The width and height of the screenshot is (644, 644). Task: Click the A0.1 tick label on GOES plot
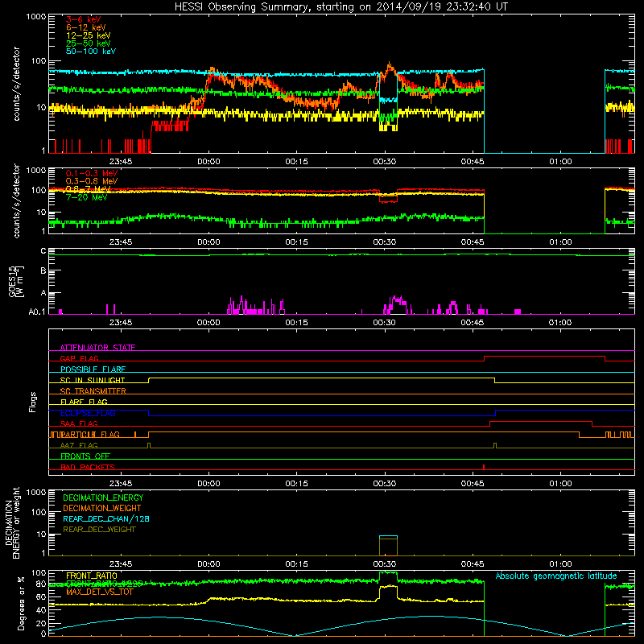pos(37,312)
